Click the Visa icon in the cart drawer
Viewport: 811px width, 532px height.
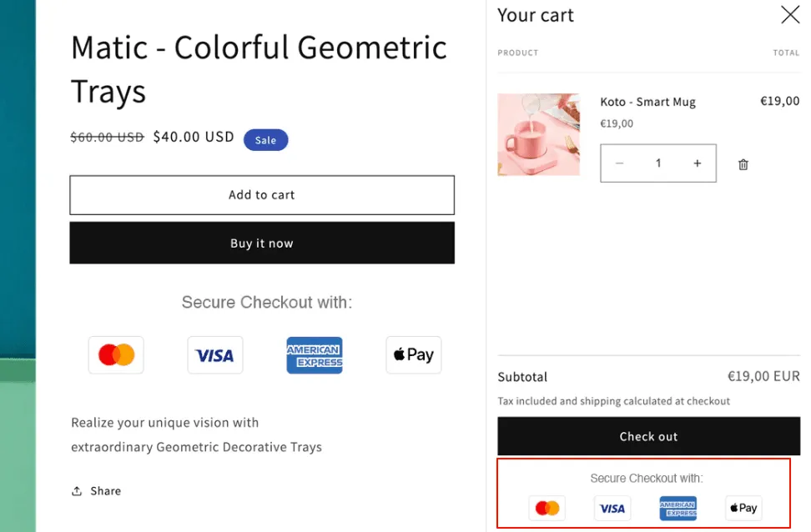coord(612,508)
